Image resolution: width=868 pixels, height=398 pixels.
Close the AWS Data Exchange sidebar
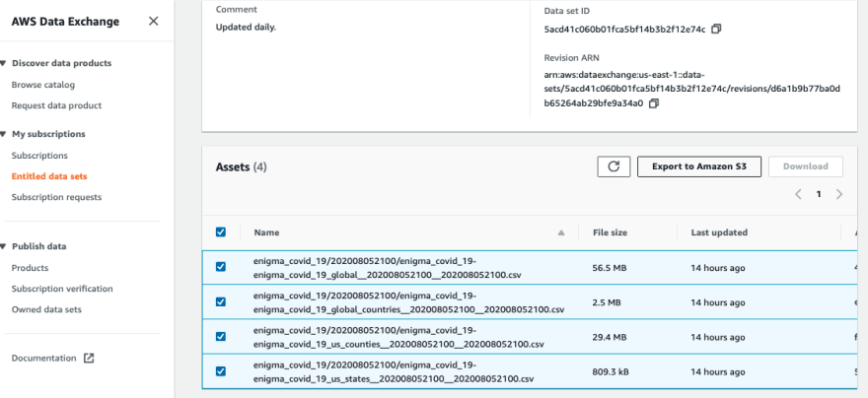[153, 21]
